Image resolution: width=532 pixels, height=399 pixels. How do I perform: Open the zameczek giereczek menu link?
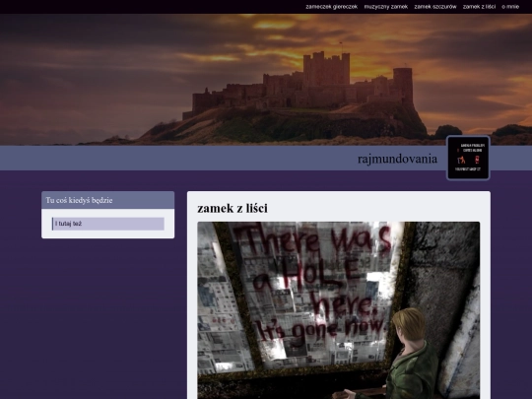click(x=331, y=7)
